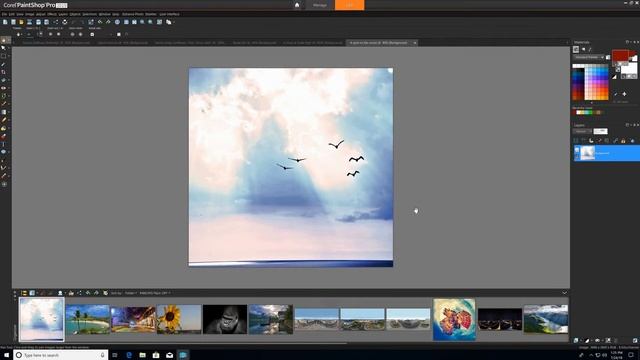The image size is (640, 360).
Task: Click the Undo arrow in the toolbar
Action: tap(100, 22)
